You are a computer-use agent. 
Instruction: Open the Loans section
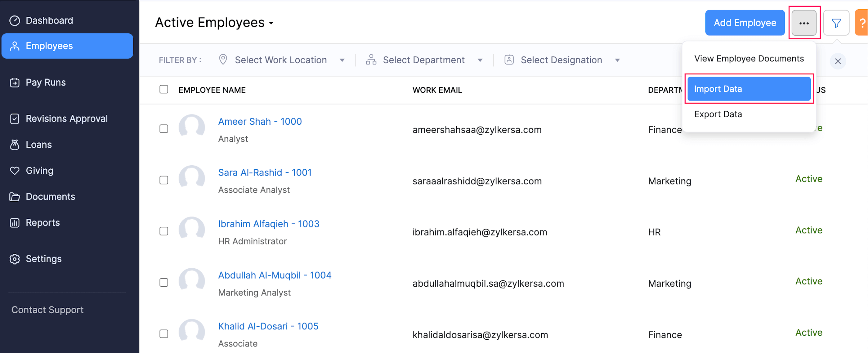click(x=38, y=144)
